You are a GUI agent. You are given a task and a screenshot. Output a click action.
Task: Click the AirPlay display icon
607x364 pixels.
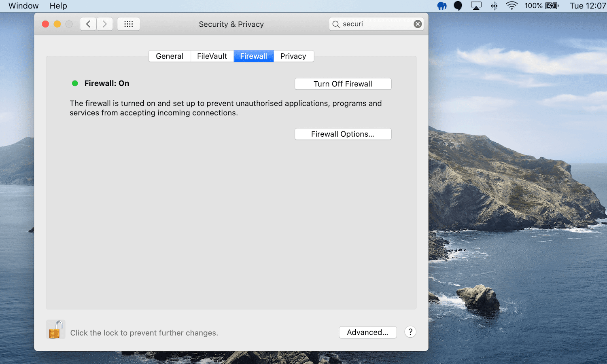[476, 6]
